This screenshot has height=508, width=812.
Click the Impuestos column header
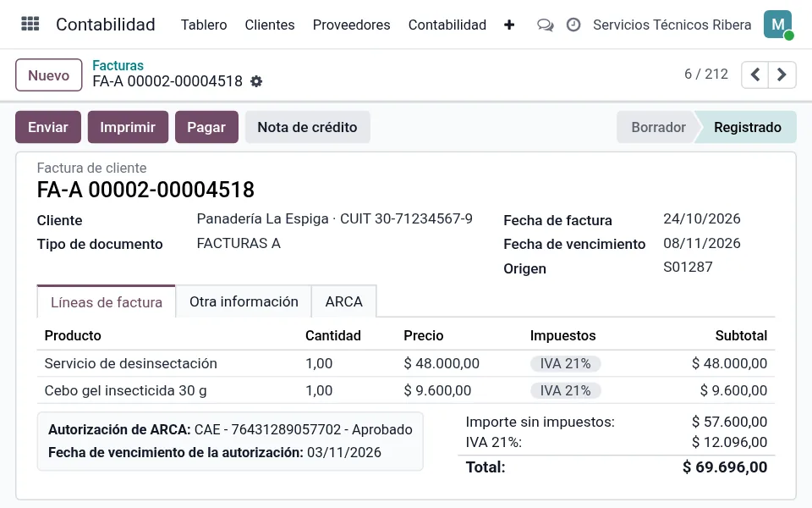click(x=563, y=335)
